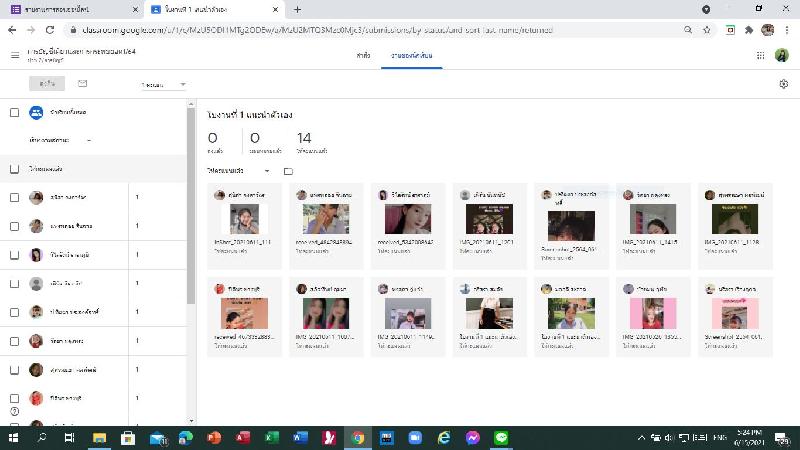Open assignment settings gear icon

click(783, 85)
